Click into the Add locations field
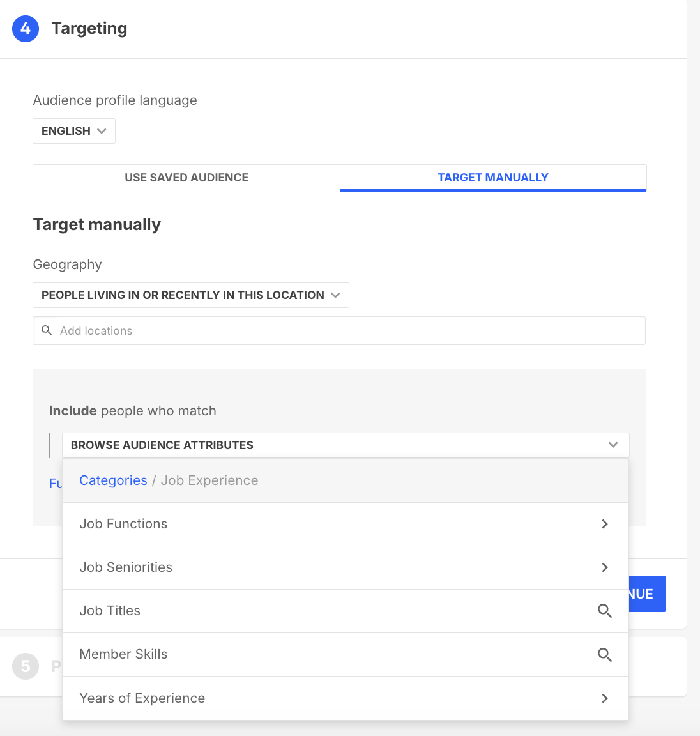Viewport: 700px width, 736px height. point(339,330)
